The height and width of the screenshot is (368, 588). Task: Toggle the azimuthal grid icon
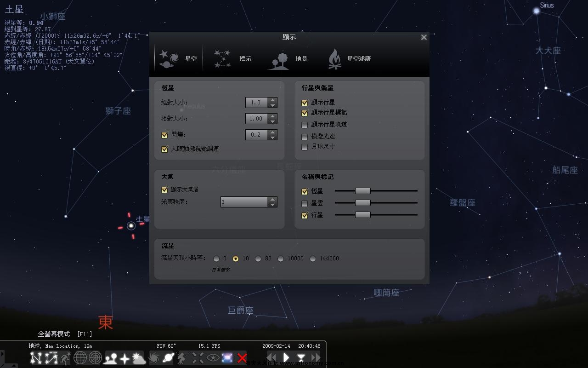(x=95, y=358)
